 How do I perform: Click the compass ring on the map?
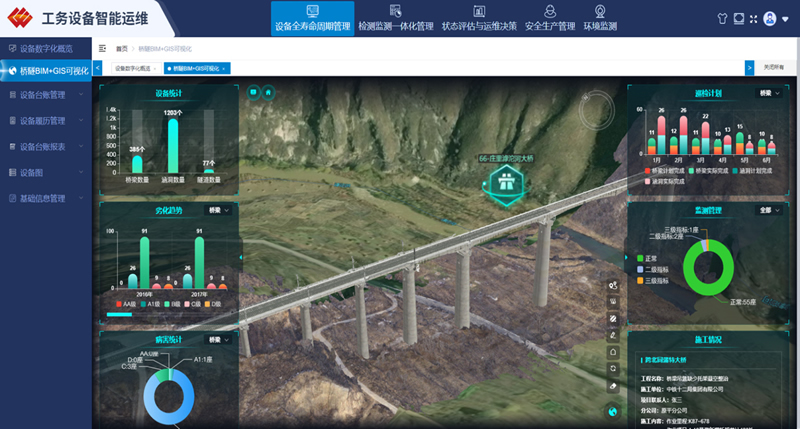[x=594, y=106]
